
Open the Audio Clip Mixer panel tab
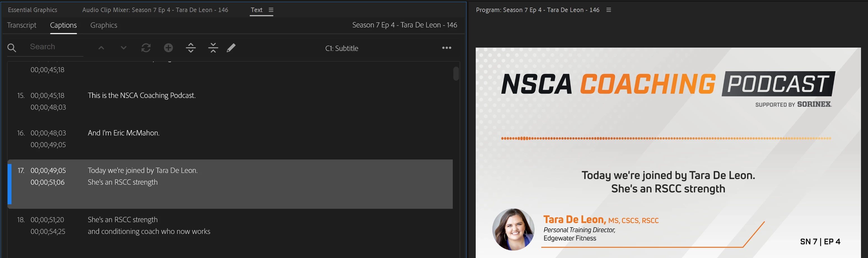coord(155,10)
